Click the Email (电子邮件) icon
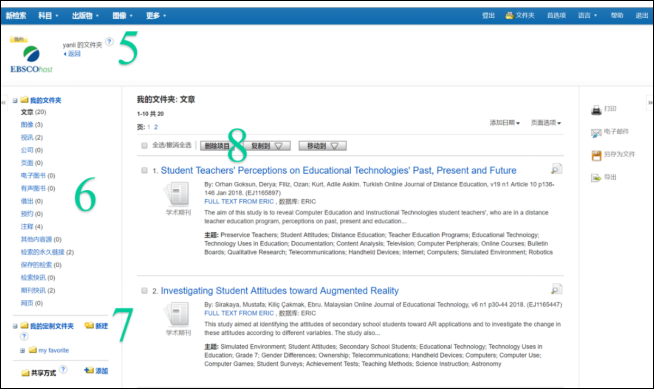 [x=596, y=133]
